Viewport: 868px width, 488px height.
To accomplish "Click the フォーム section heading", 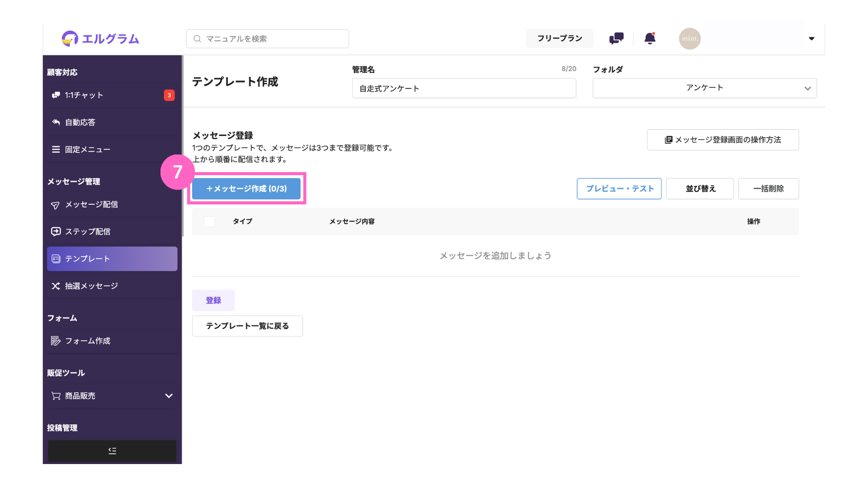I will (62, 318).
